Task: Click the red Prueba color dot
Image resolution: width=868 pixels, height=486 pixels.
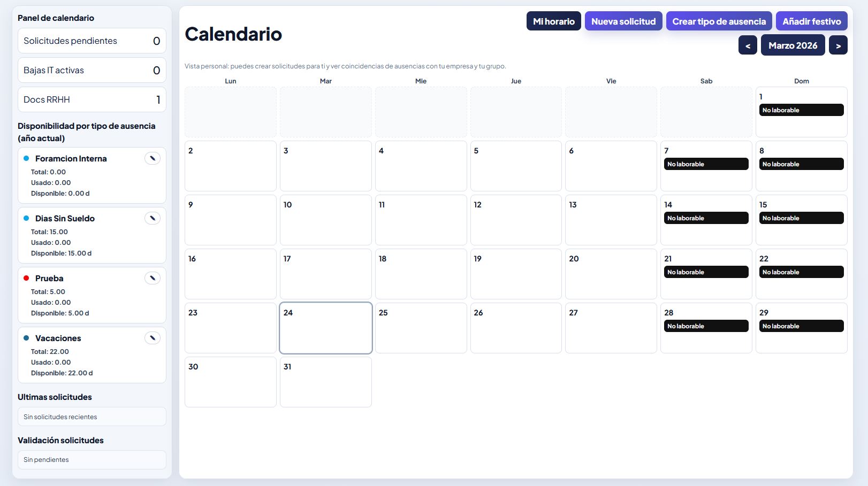Action: [x=26, y=278]
